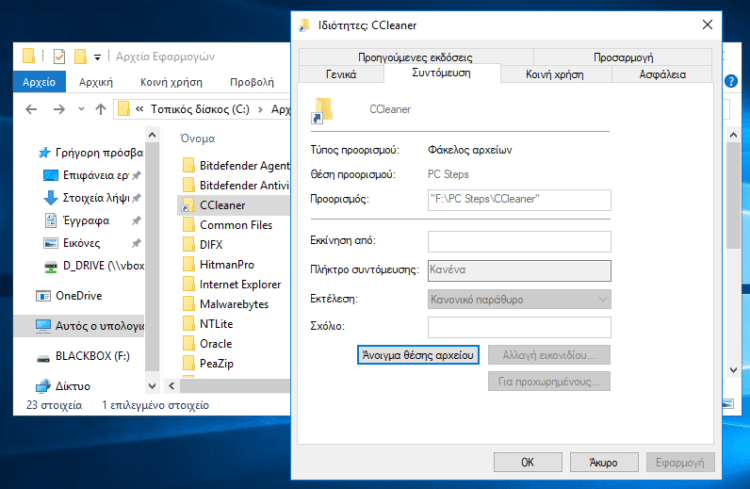Click the Forward arrow in Explorer window
The width and height of the screenshot is (750, 489).
[59, 110]
